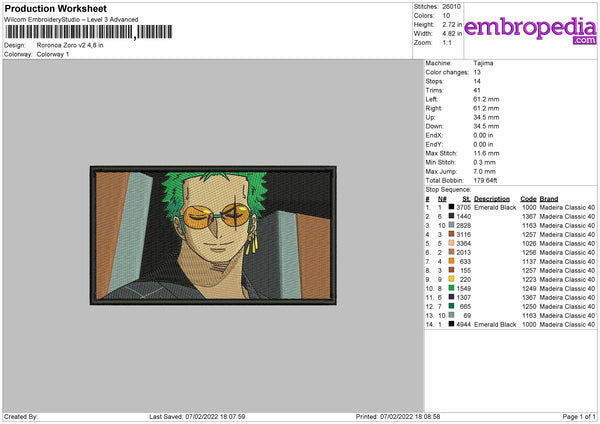Screen dimensions: 600x424
Task: Click the Last Saved timestamp 18:07:59
Action: (x=215, y=416)
